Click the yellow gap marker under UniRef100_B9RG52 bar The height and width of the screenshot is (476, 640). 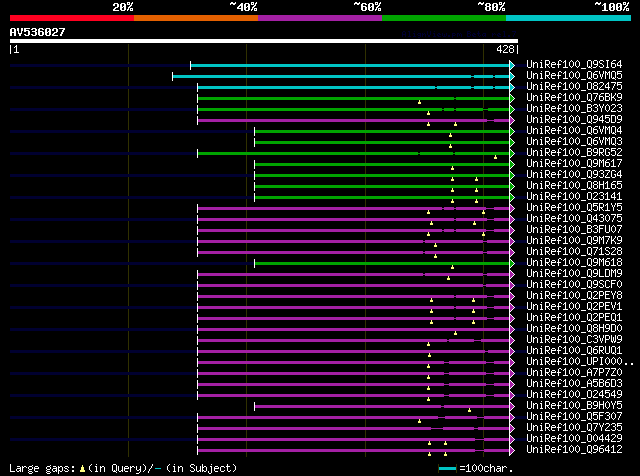(x=495, y=157)
